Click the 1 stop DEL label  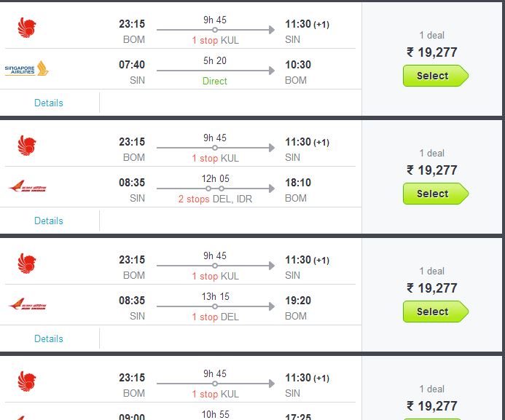pyautogui.click(x=215, y=317)
